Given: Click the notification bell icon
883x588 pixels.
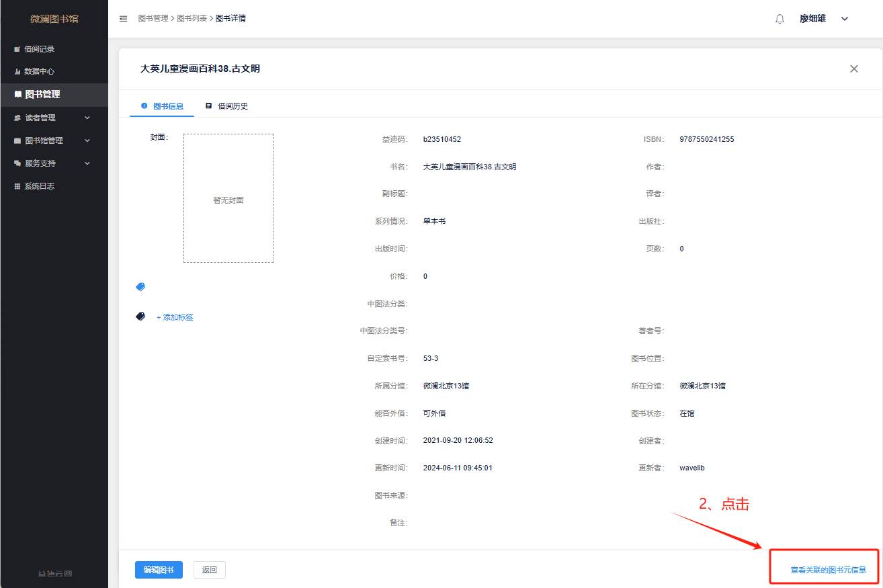Looking at the screenshot, I should (x=780, y=19).
